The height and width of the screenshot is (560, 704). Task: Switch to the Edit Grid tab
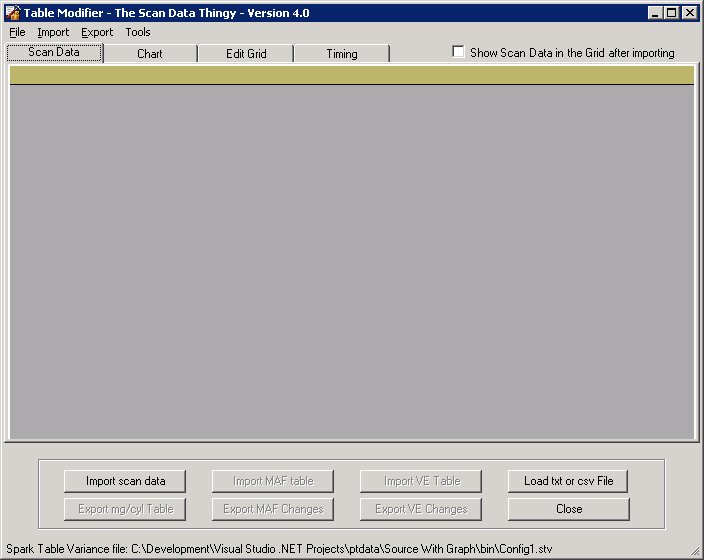pos(246,54)
